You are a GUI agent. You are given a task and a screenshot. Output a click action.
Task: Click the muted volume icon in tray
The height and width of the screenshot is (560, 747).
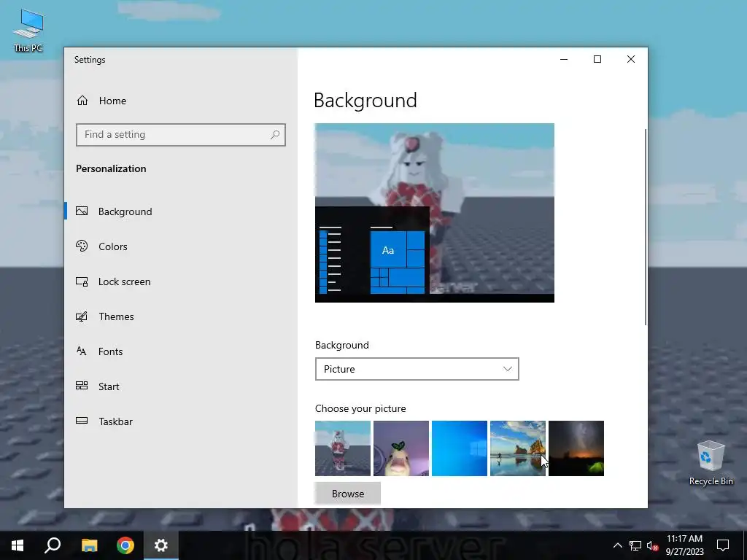(652, 545)
